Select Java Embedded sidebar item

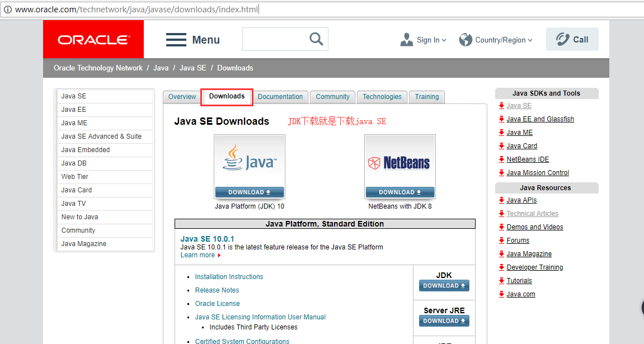point(105,150)
